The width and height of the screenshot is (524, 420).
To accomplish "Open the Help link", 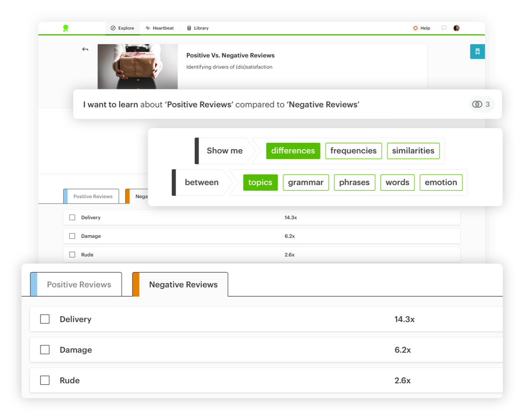I will coord(425,28).
